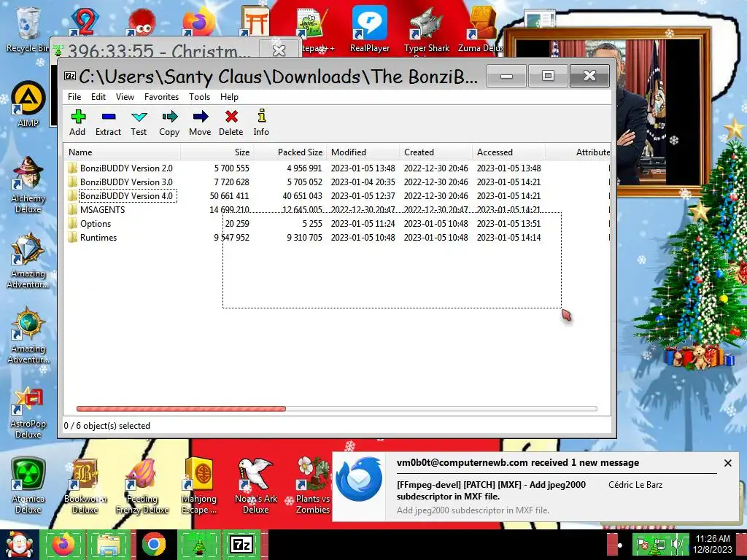Sort by the Size column header
This screenshot has height=560, width=747.
(x=217, y=152)
